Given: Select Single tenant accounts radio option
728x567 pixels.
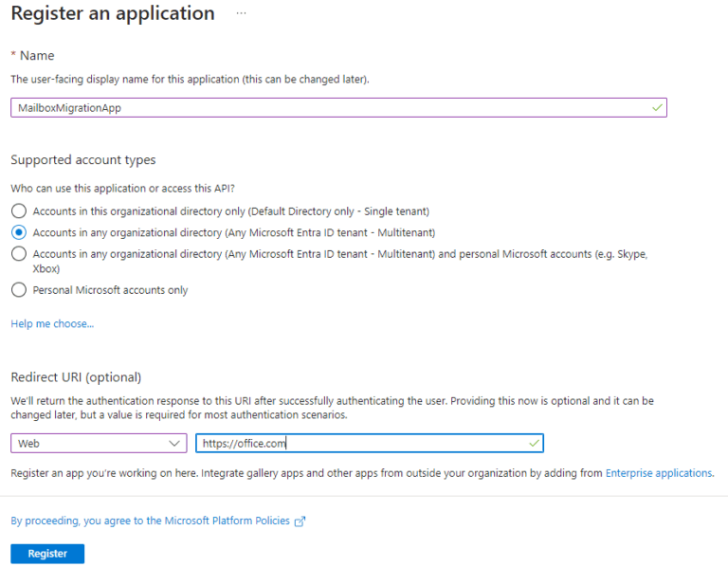Looking at the screenshot, I should coord(19,211).
